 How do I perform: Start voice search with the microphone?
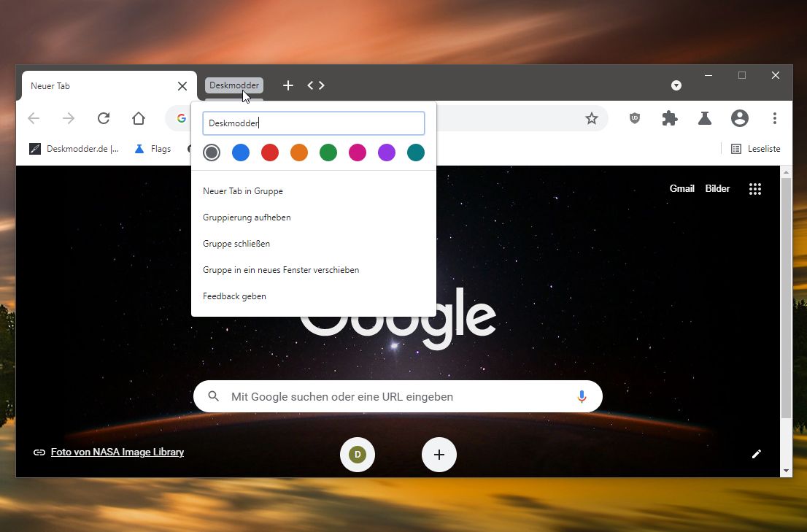pos(582,396)
